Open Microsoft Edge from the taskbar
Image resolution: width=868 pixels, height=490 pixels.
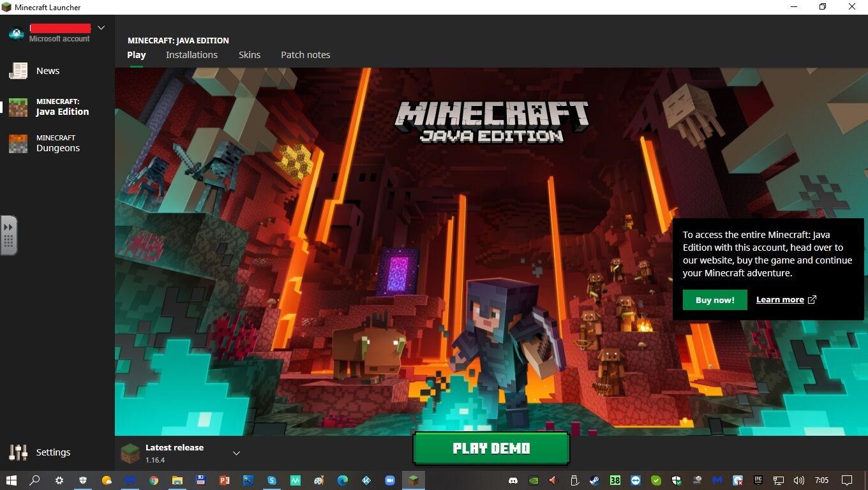click(x=343, y=480)
